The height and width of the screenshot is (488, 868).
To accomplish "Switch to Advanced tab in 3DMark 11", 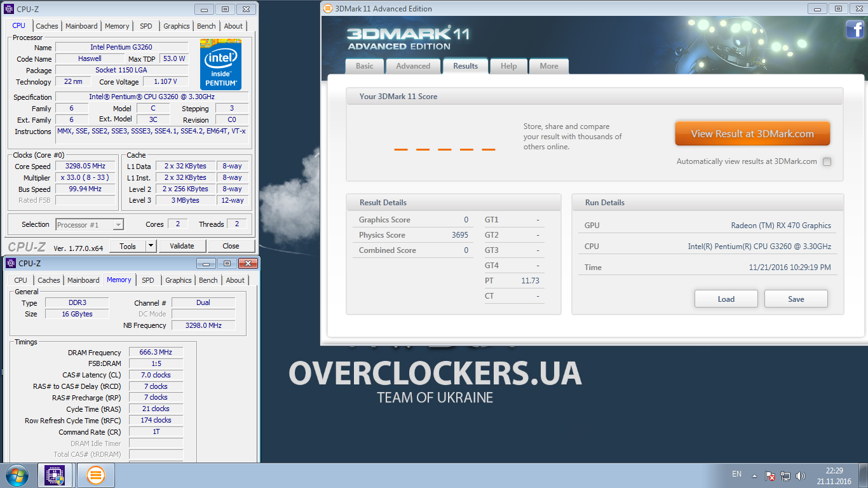I will click(x=413, y=66).
